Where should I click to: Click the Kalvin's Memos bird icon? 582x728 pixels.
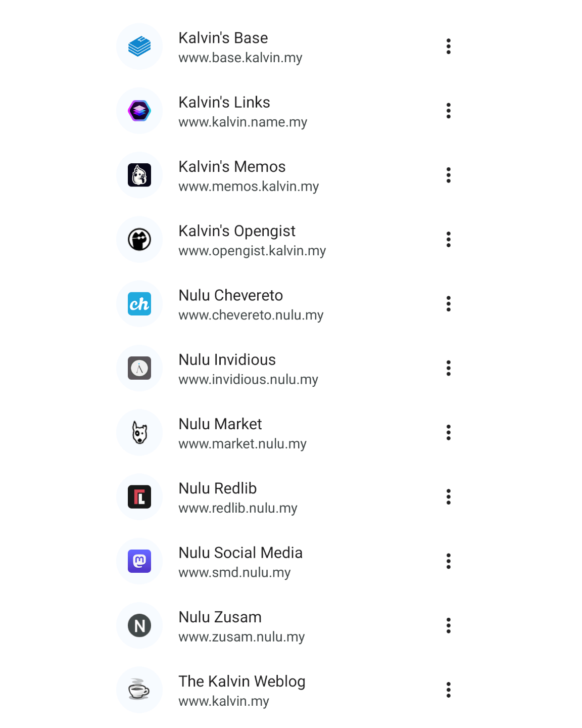(x=139, y=175)
